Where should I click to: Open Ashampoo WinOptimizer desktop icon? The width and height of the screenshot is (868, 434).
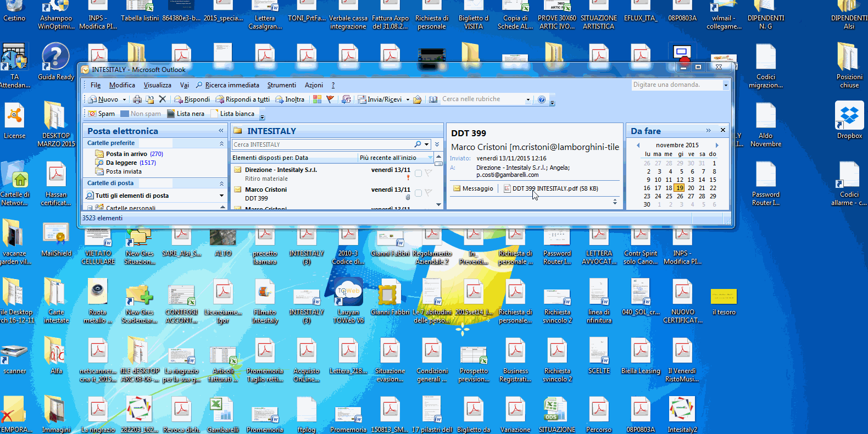(56, 15)
